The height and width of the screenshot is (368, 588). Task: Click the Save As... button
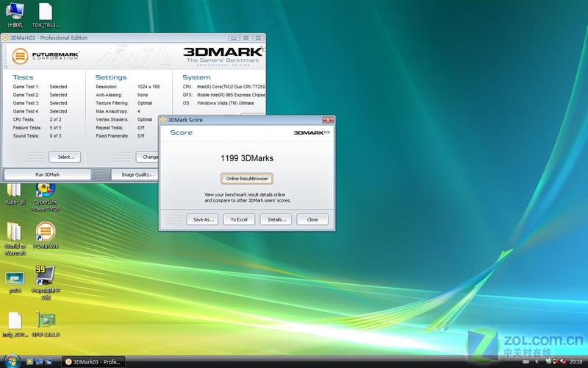click(x=203, y=219)
